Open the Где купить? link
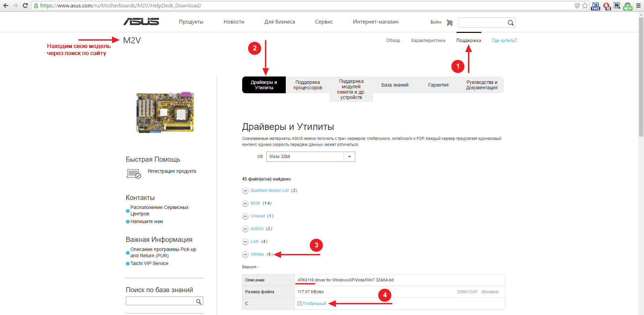Screen dimensions: 644x315 504,41
